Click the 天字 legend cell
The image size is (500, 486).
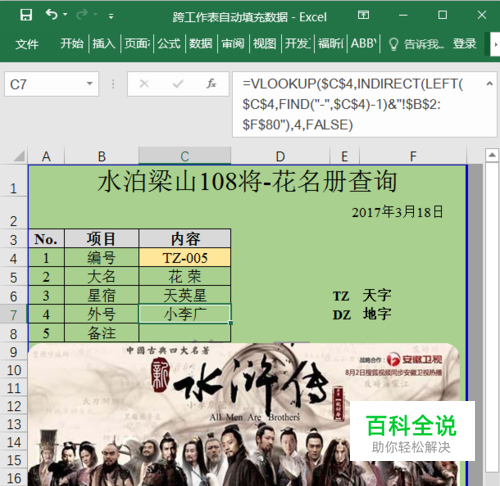[377, 295]
